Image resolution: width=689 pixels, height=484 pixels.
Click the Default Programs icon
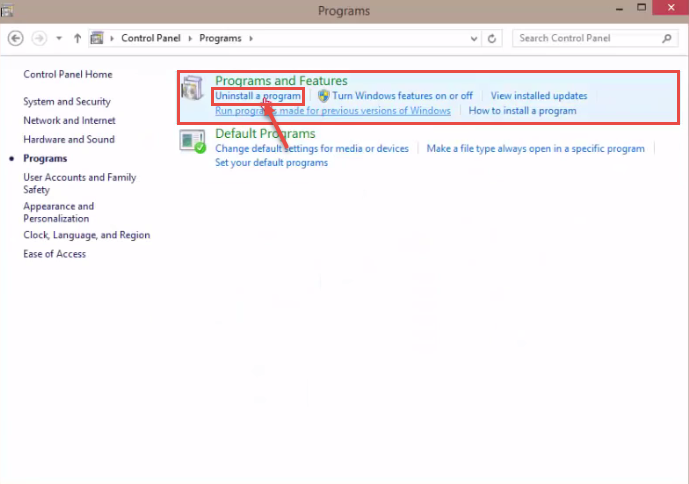point(193,141)
